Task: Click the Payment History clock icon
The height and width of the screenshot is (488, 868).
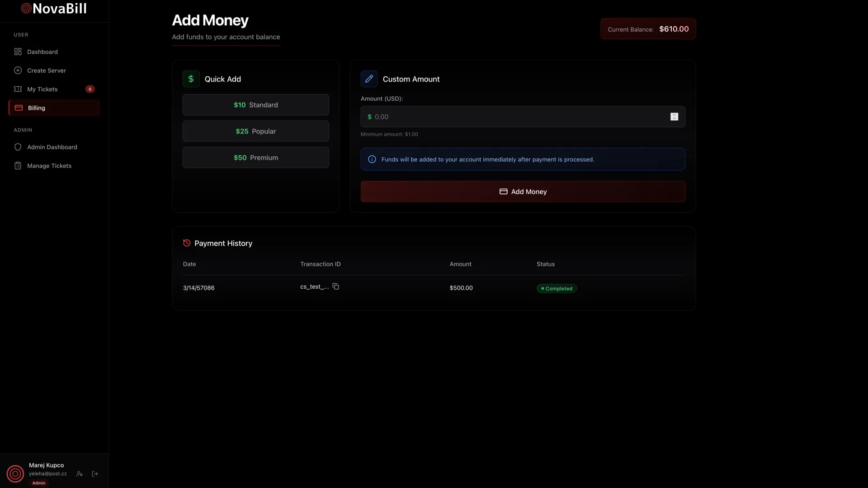Action: 187,243
